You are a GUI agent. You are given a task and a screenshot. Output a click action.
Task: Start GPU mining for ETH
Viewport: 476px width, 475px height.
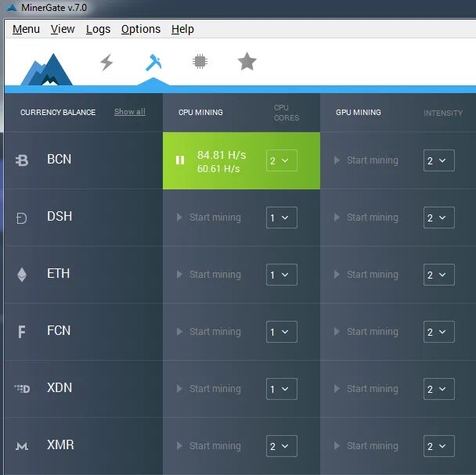point(366,275)
